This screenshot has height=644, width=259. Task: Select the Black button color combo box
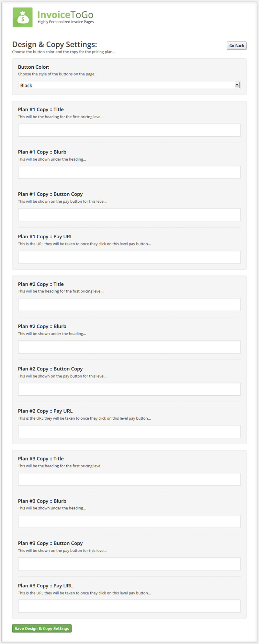tap(129, 85)
